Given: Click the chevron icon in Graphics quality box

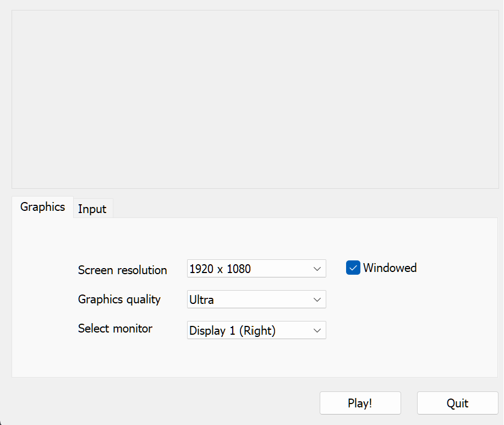Looking at the screenshot, I should click(317, 299).
